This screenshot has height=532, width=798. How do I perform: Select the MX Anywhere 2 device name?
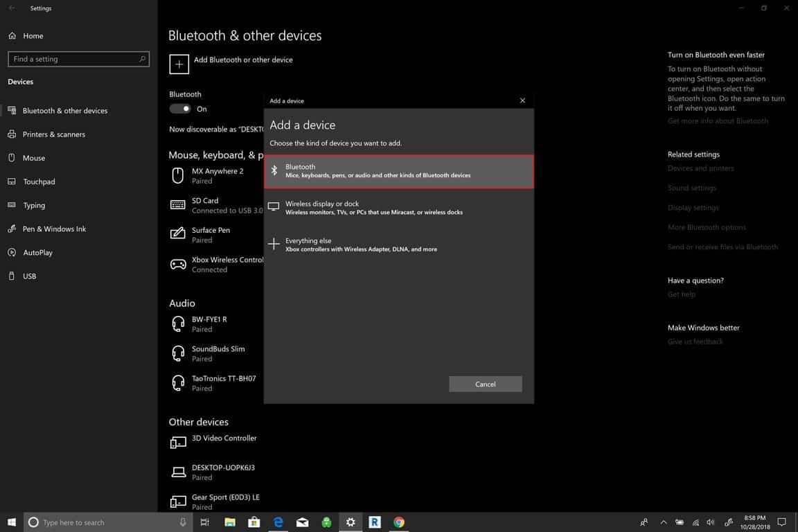218,171
